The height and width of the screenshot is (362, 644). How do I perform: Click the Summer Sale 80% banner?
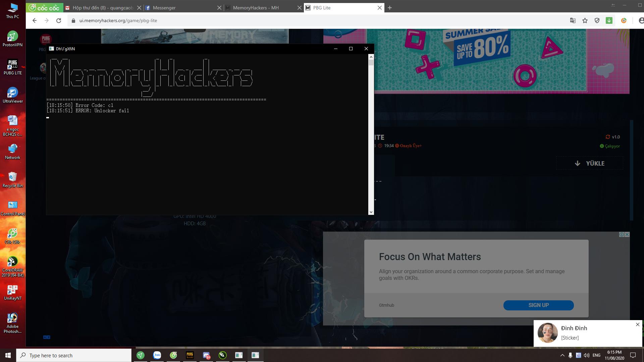click(x=476, y=61)
